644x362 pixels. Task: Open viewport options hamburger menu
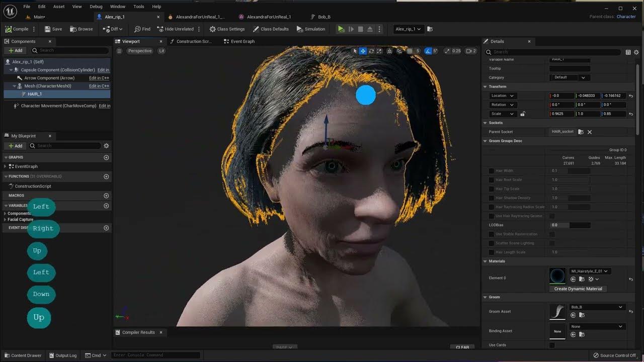[119, 51]
